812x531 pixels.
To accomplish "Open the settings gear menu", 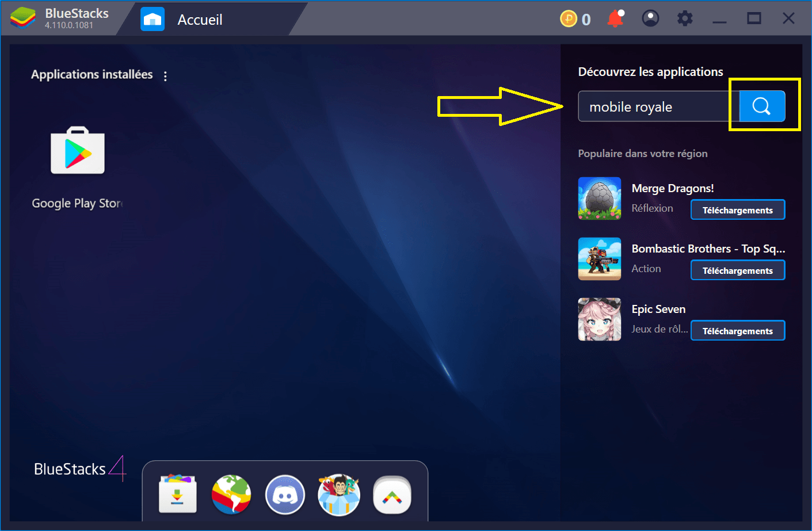I will coord(685,18).
